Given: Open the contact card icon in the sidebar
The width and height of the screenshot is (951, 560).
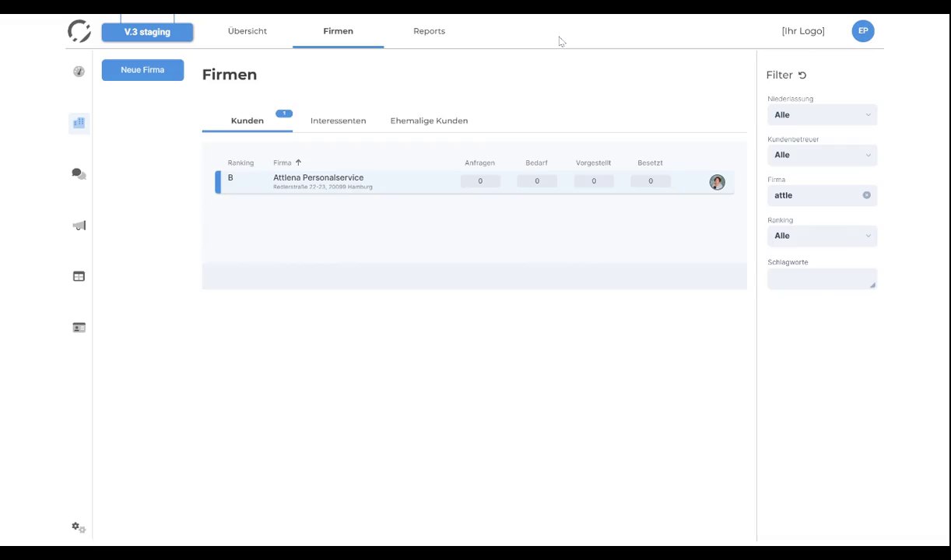Looking at the screenshot, I should point(79,327).
